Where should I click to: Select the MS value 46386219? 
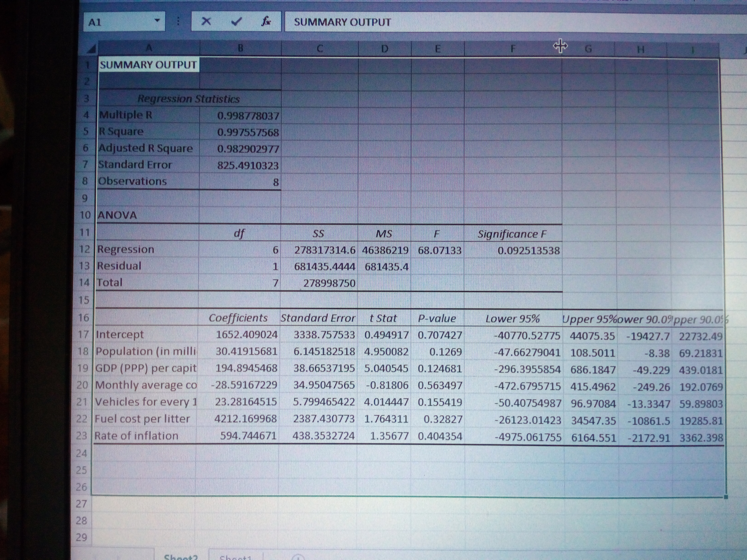click(x=385, y=250)
